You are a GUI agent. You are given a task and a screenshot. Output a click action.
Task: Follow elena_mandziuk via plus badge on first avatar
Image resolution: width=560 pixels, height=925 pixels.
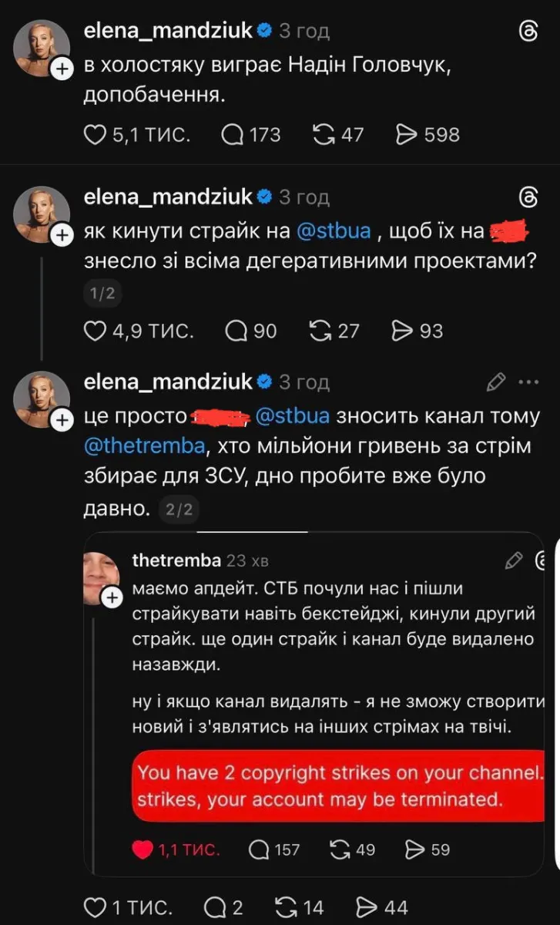click(x=60, y=69)
